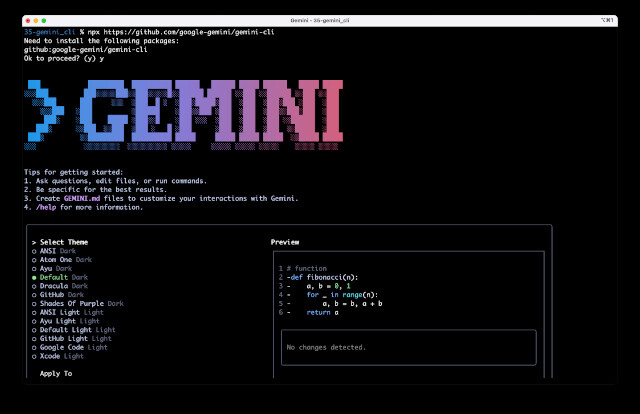This screenshot has width=640, height=414.
Task: Click the '# function' comment line
Action: pyautogui.click(x=307, y=269)
